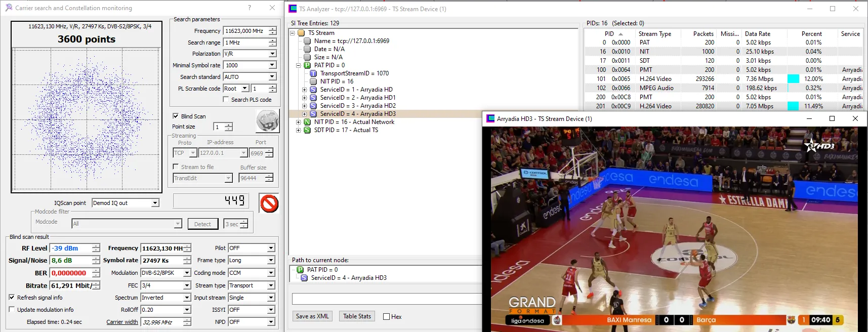Click the Stream Type column header

pyautogui.click(x=655, y=34)
